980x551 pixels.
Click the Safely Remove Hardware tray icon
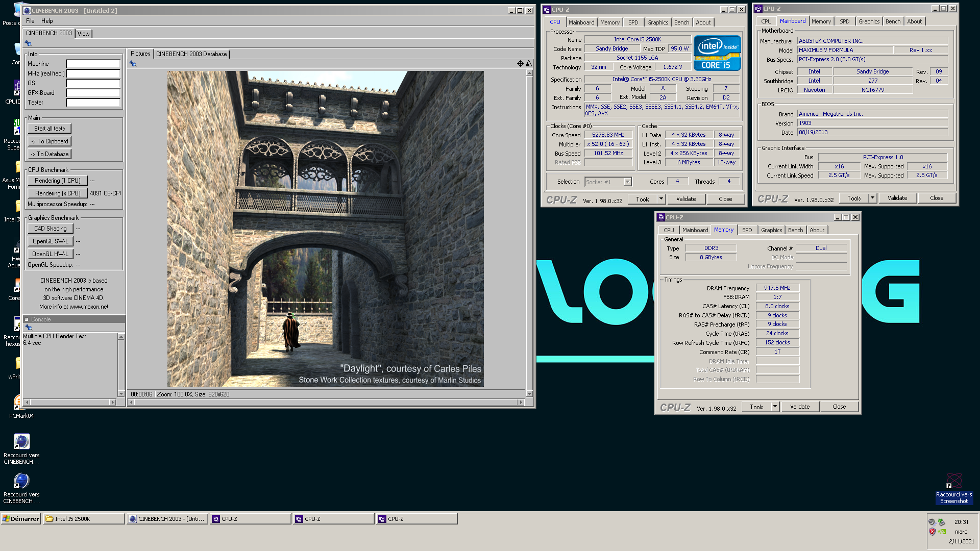(x=942, y=522)
